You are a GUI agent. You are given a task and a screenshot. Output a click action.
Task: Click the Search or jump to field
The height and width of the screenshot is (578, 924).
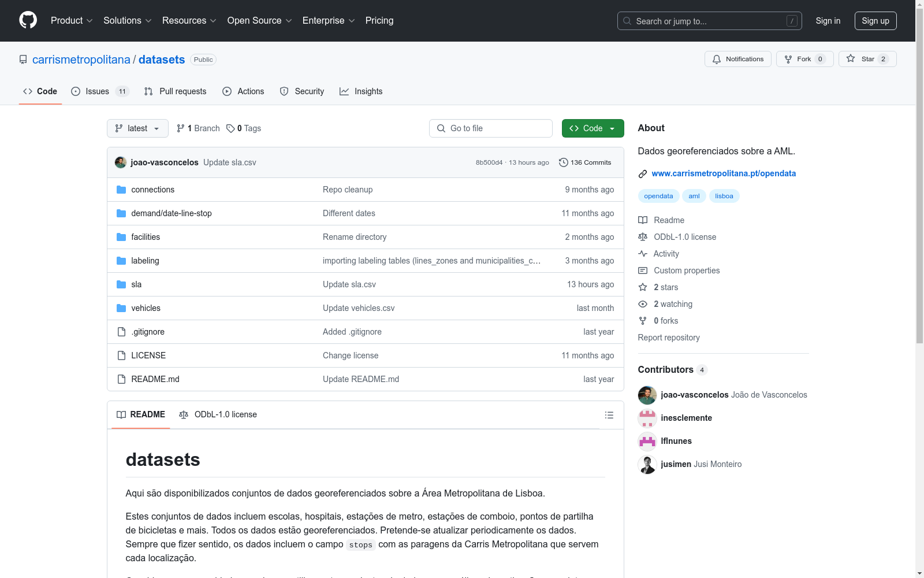coord(709,21)
